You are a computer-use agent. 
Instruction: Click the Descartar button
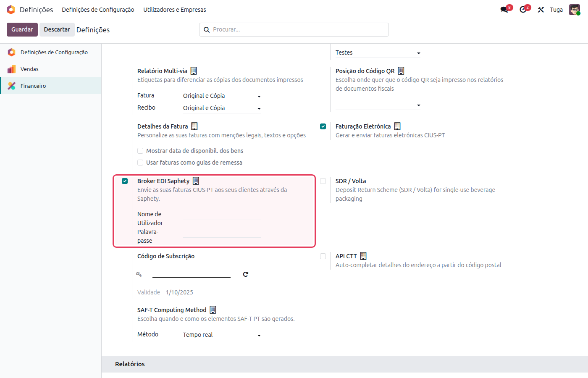pos(57,29)
